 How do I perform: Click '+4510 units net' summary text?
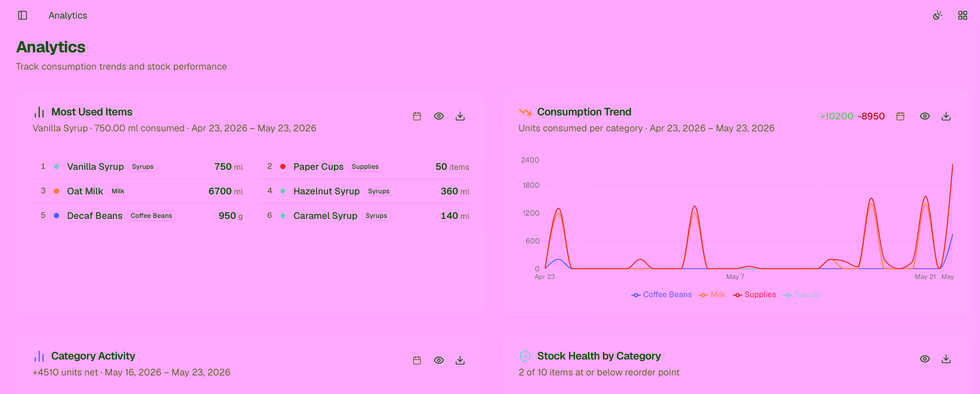pos(65,372)
